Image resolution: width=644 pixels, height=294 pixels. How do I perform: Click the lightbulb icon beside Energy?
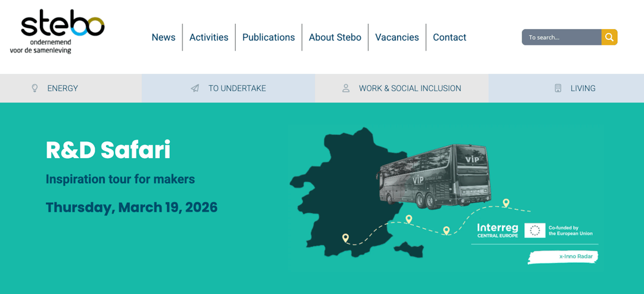pos(35,88)
